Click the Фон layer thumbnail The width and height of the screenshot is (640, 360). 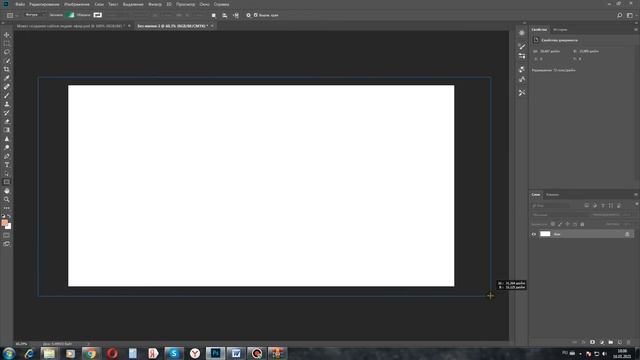545,234
